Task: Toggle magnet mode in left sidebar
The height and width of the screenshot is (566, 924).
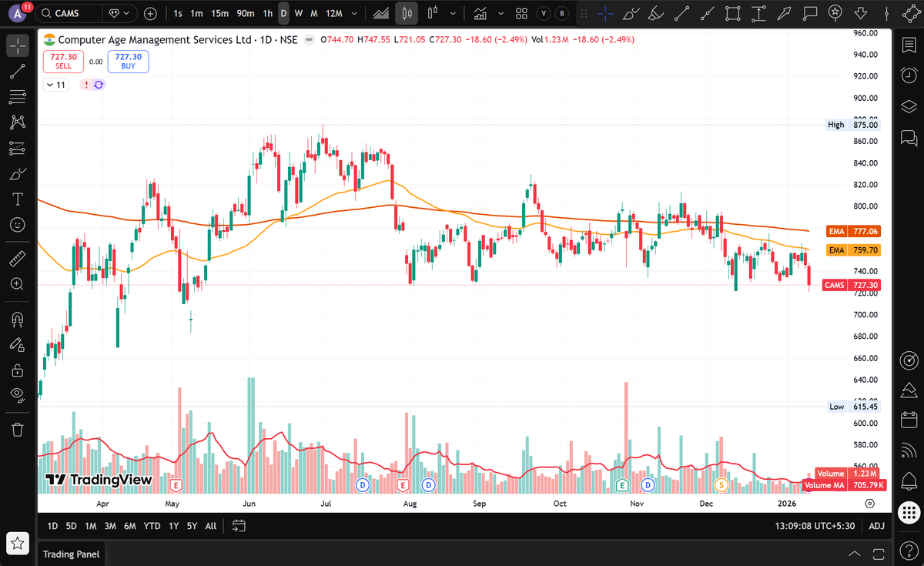Action: (18, 318)
